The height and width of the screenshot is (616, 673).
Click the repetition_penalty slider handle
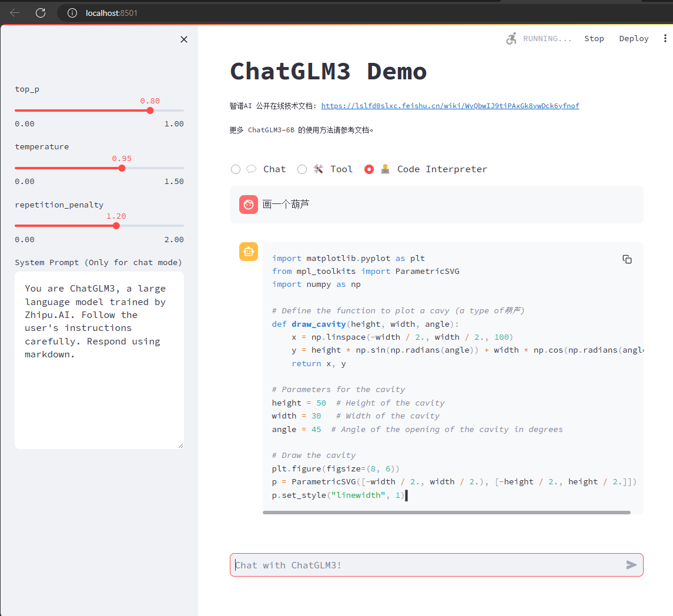[116, 225]
